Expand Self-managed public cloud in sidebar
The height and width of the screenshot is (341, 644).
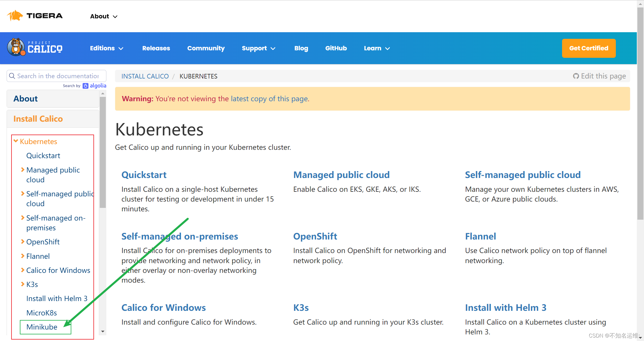pos(23,194)
